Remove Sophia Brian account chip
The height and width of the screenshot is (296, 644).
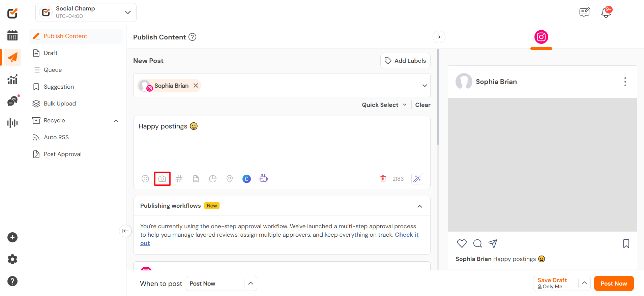pos(196,86)
